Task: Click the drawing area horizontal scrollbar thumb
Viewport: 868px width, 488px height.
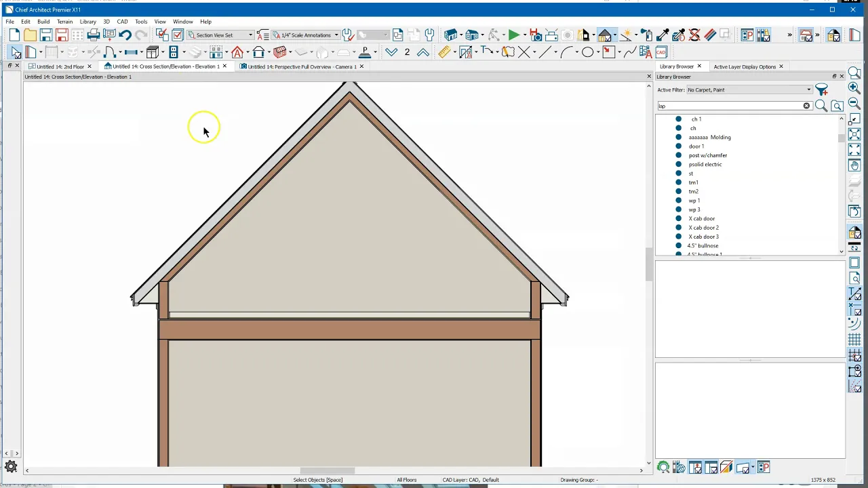Action: (328, 470)
